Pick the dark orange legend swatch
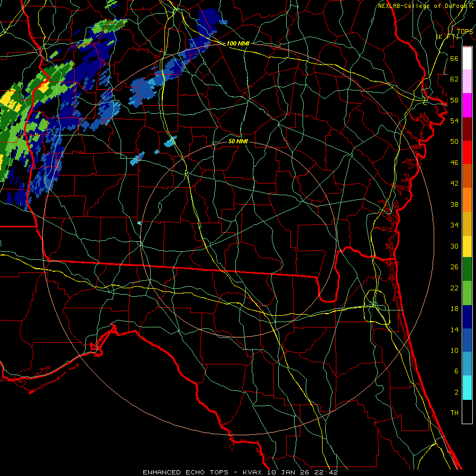 pyautogui.click(x=467, y=176)
